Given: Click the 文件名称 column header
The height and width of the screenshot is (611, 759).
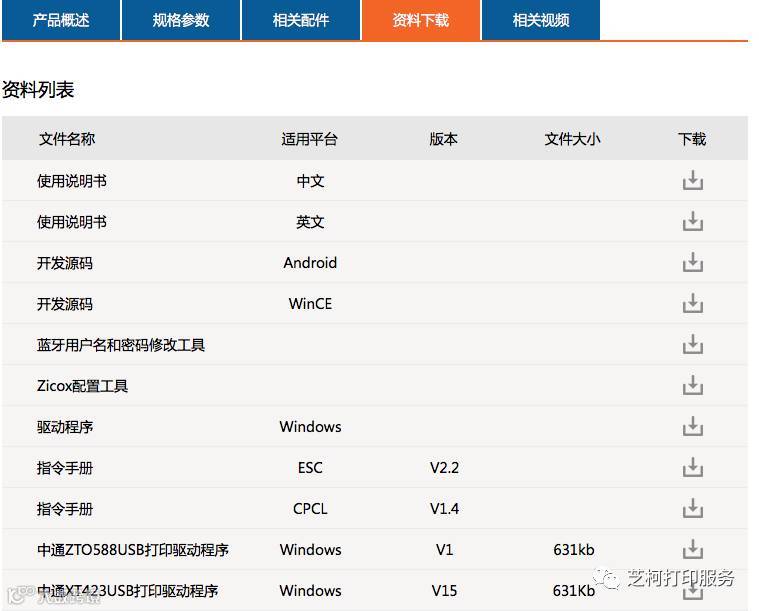Looking at the screenshot, I should pyautogui.click(x=67, y=139).
